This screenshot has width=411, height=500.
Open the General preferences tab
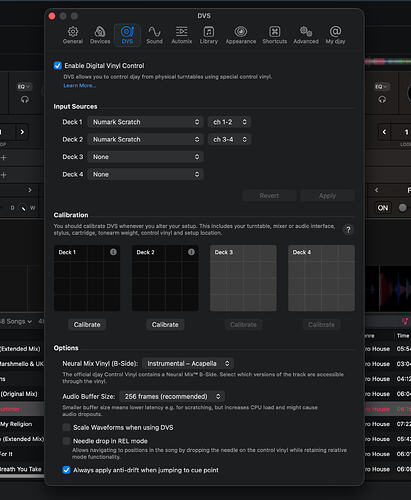pos(73,35)
